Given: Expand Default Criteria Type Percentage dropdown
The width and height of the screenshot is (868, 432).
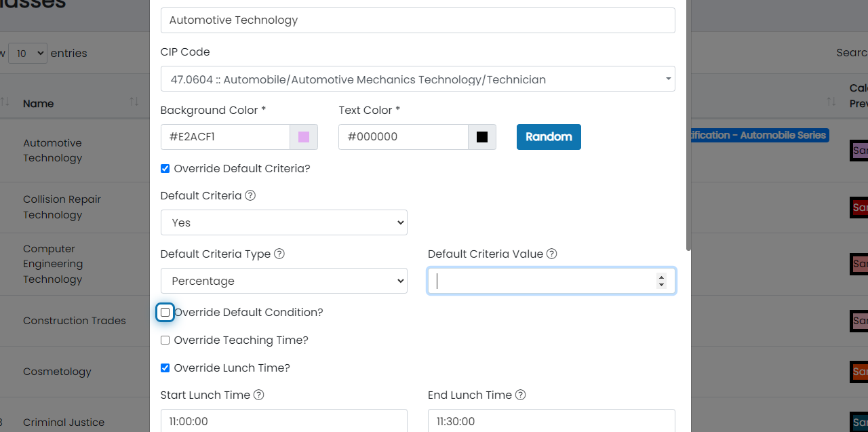Looking at the screenshot, I should click(x=283, y=281).
